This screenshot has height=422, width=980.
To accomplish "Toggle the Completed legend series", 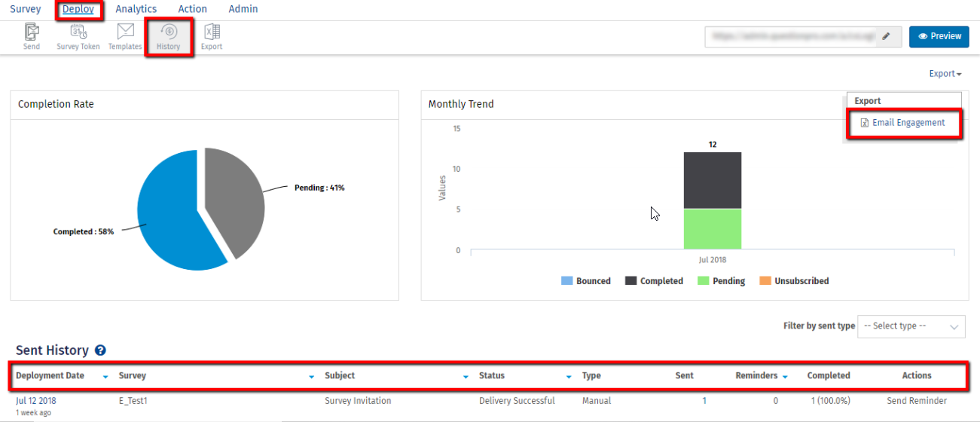I will click(654, 281).
